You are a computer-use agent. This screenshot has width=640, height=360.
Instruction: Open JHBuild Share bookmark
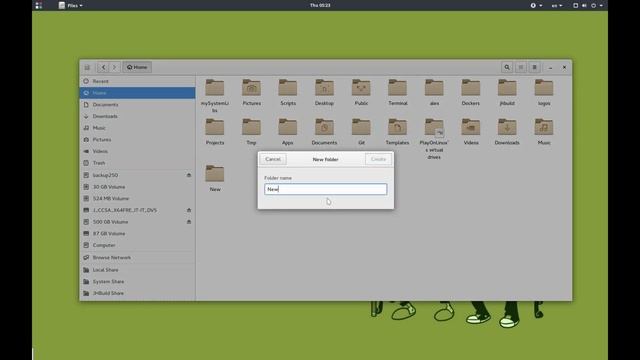point(137,293)
